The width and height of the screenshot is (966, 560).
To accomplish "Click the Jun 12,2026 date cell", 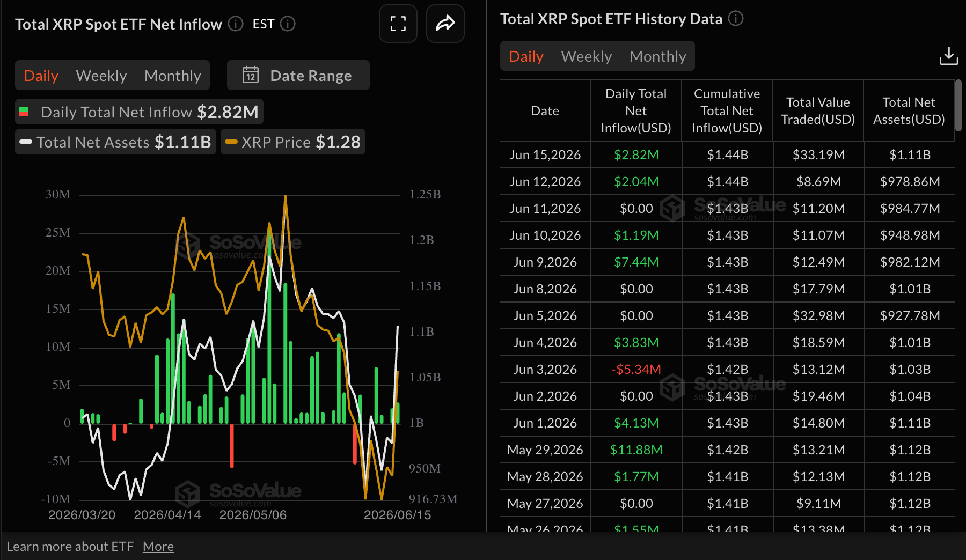I will click(x=545, y=182).
